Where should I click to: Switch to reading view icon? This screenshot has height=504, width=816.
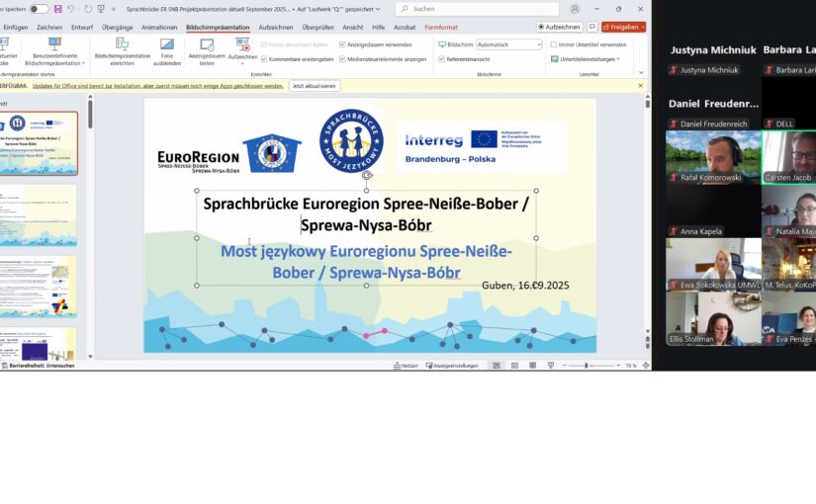(532, 366)
